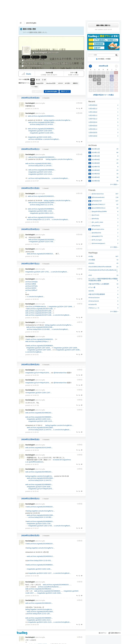Retweet the tweet posted at 17:02:50
The width and height of the screenshot is (138, 644).
point(79,274)
